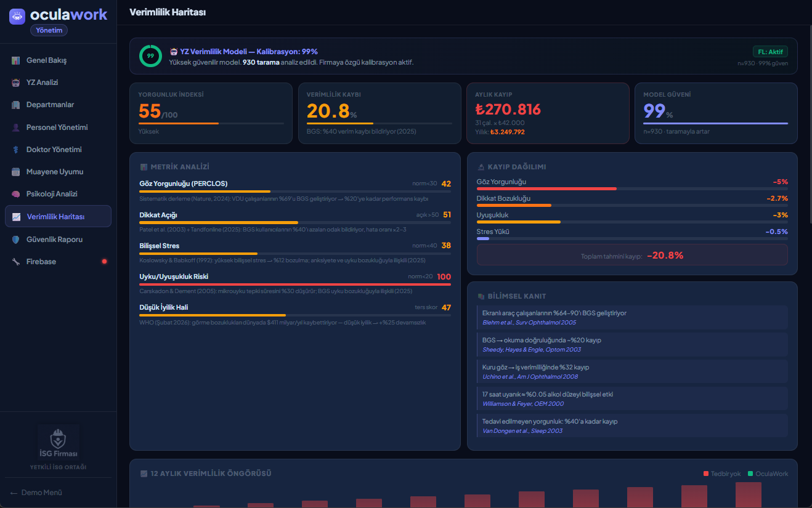Click the Güvenlik Raporu shield icon
The image size is (812, 508).
(15, 240)
